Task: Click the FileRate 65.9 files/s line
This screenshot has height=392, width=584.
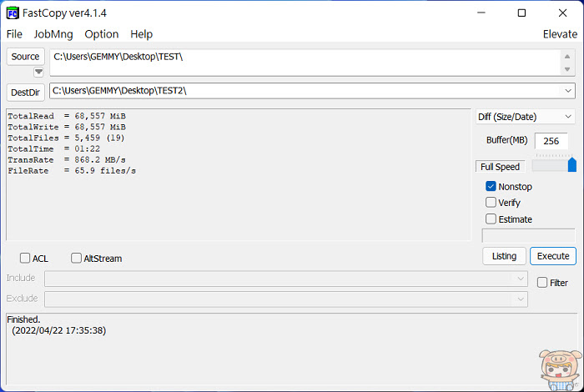Action: (72, 171)
